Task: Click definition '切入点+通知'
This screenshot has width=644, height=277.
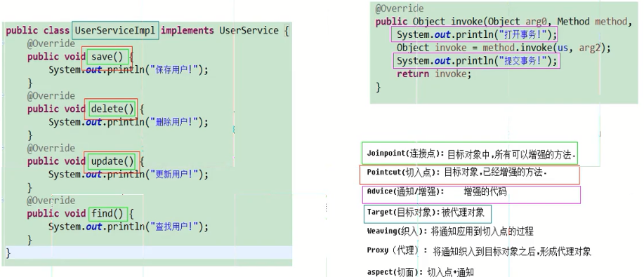Action: [451, 271]
